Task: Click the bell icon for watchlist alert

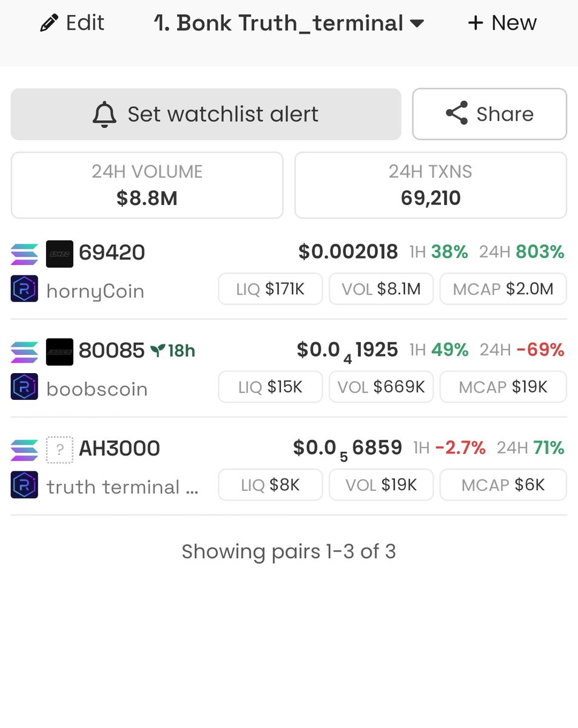Action: [x=104, y=114]
